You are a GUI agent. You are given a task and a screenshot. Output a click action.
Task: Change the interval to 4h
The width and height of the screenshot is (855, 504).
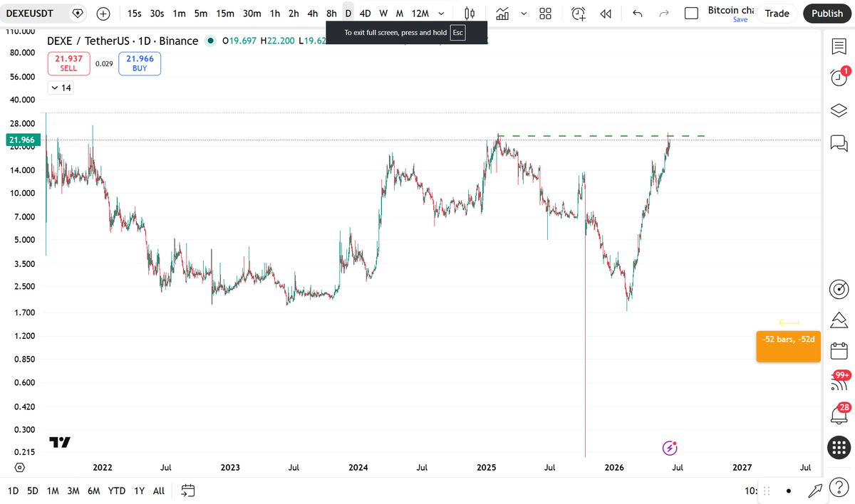(x=312, y=14)
